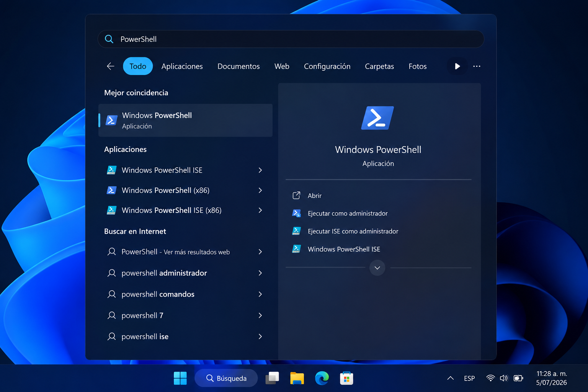Click 'powershell ise' web suggestion

[x=145, y=336]
